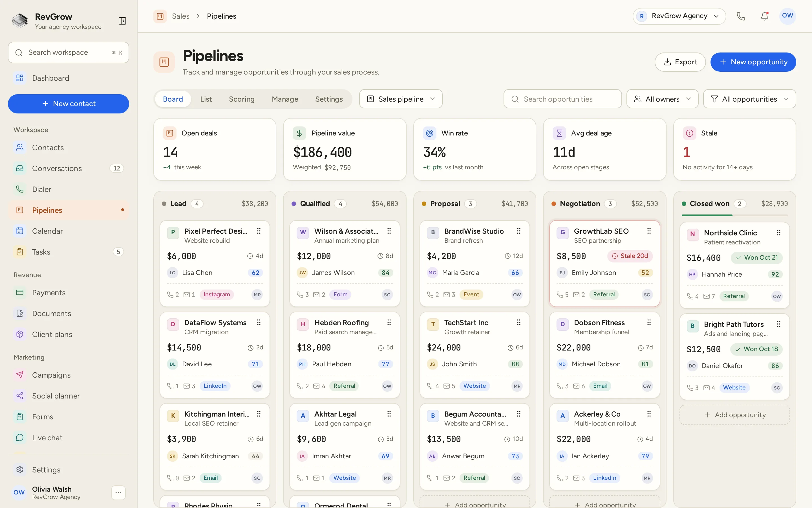Viewport: 812px width, 508px height.
Task: Switch to the Board view tab
Action: tap(173, 99)
